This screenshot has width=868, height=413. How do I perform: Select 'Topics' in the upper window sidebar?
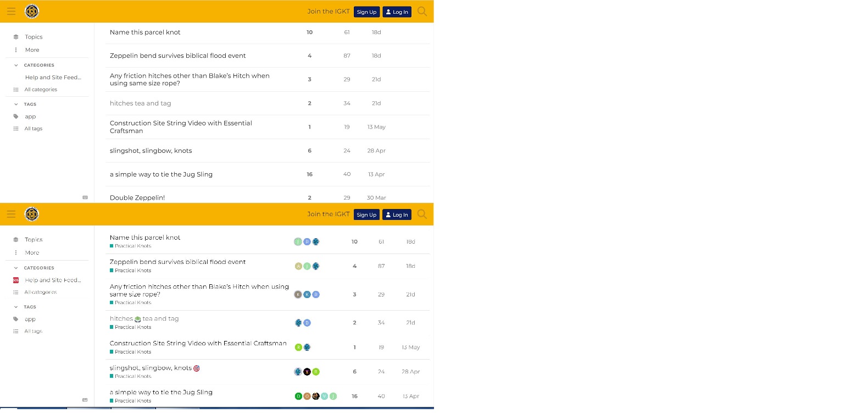34,37
